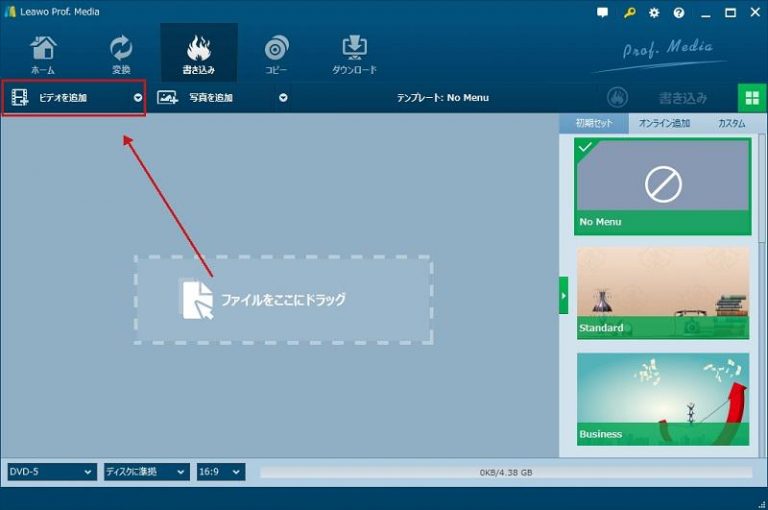Expand the Add Video dropdown arrow

click(x=138, y=97)
